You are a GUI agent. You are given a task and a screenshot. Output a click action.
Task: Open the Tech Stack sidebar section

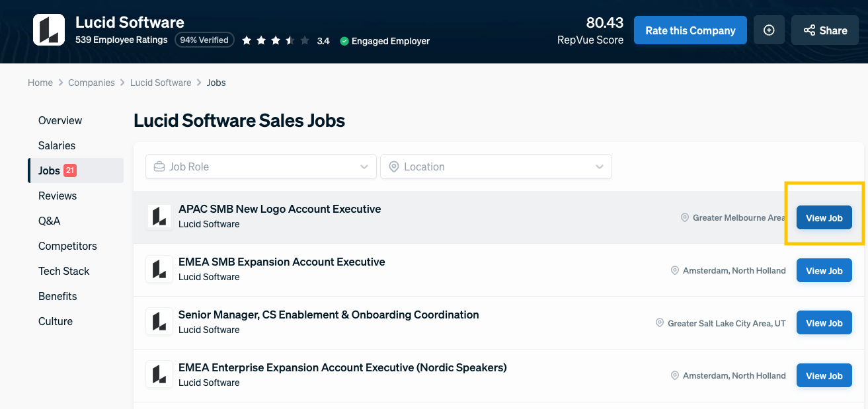tap(63, 271)
